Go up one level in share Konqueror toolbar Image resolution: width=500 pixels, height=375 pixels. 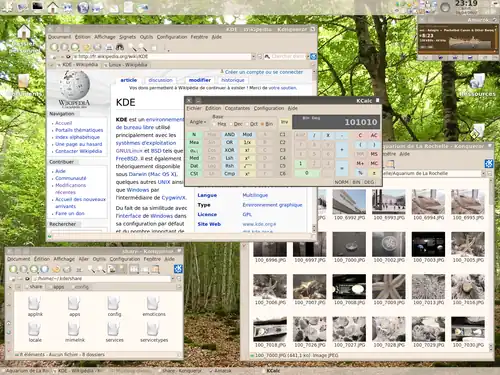tap(34, 269)
